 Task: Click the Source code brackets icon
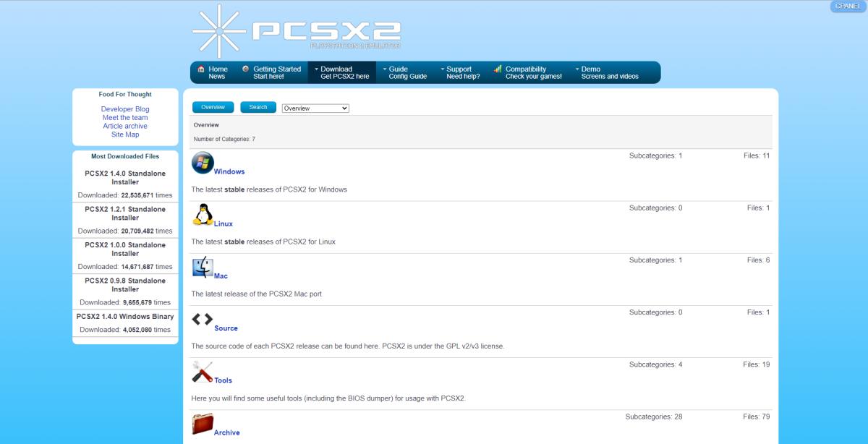point(203,319)
